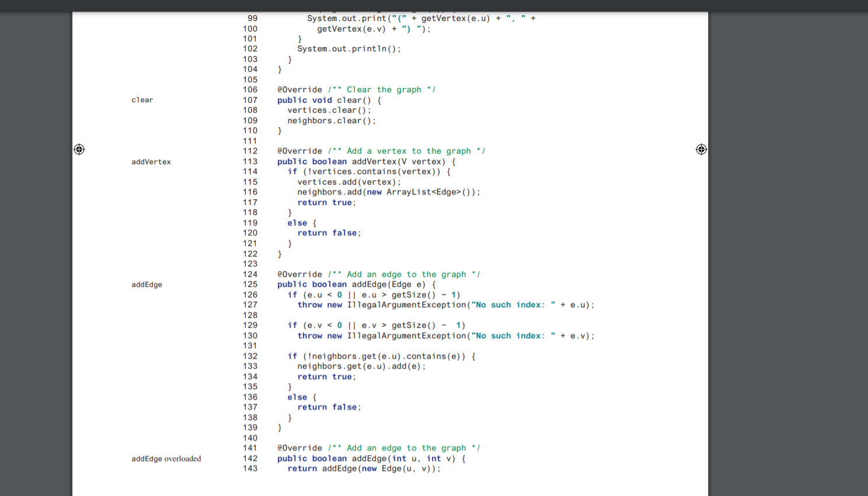This screenshot has width=868, height=496.
Task: Click the left registration crosshair mark
Action: tap(79, 150)
